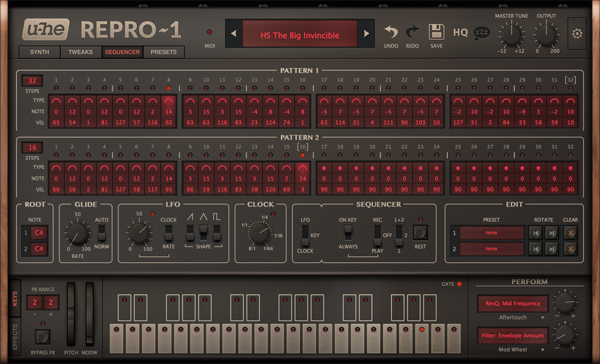Toggle LFO sawtooth shape switch
Screen dimensions: 600x364
(190, 233)
